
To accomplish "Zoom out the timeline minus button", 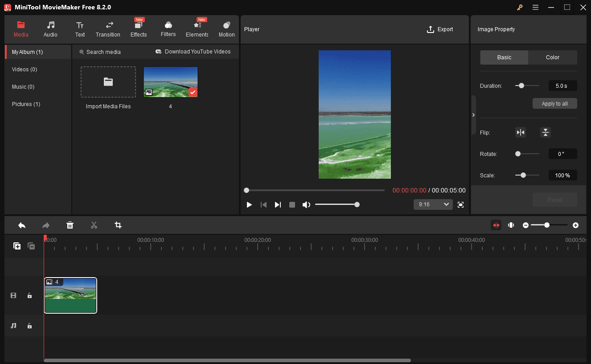I will click(x=525, y=225).
